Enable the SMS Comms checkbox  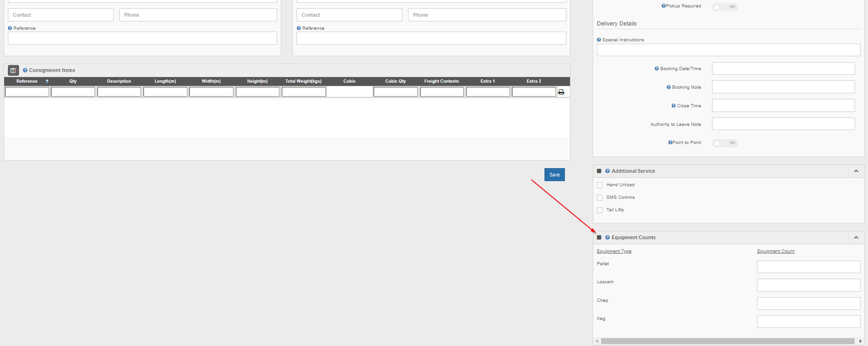600,198
